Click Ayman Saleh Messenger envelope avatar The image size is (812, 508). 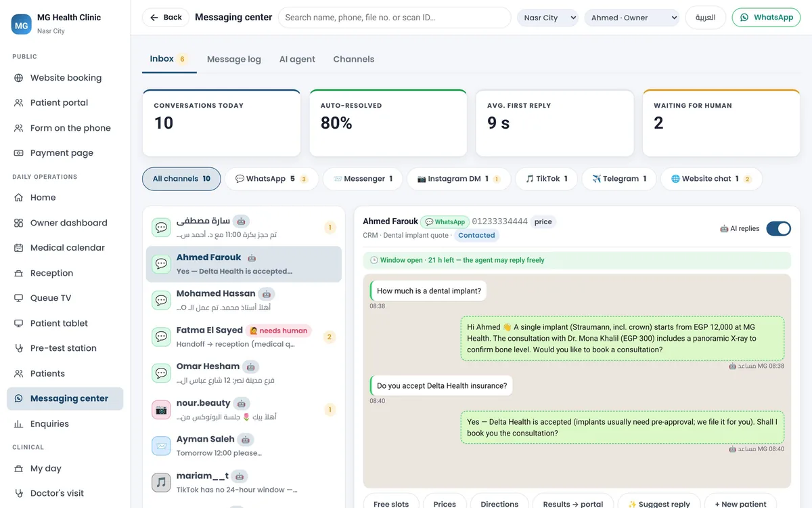coord(161,446)
